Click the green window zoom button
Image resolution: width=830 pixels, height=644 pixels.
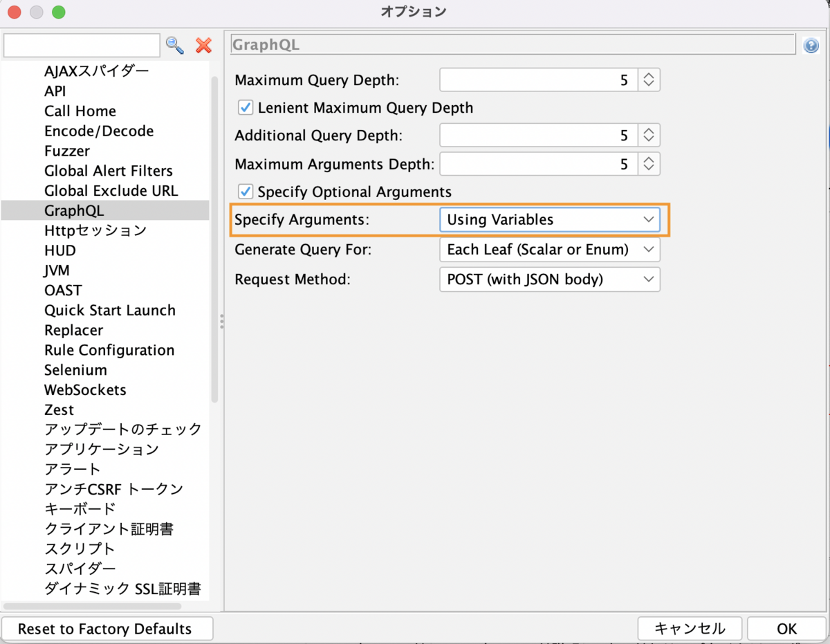[58, 12]
